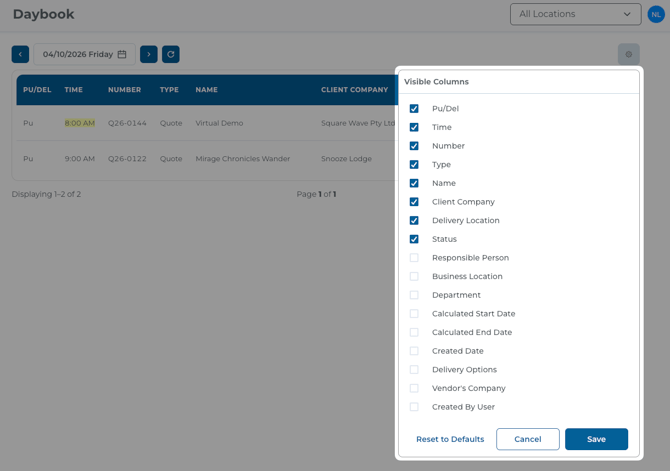The height and width of the screenshot is (471, 670).
Task: Enable the Created By User checkbox
Action: pyautogui.click(x=414, y=407)
